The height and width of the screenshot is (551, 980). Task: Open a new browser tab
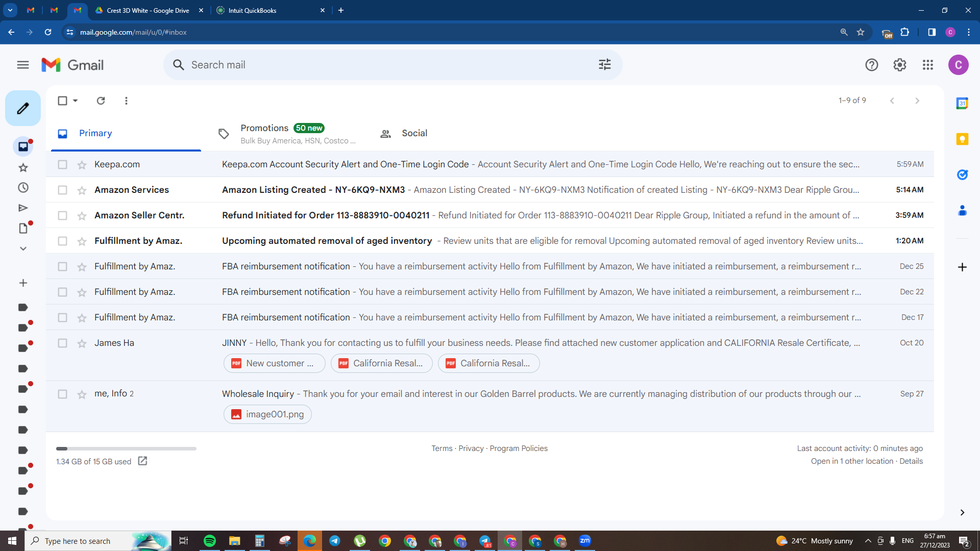pos(341,10)
